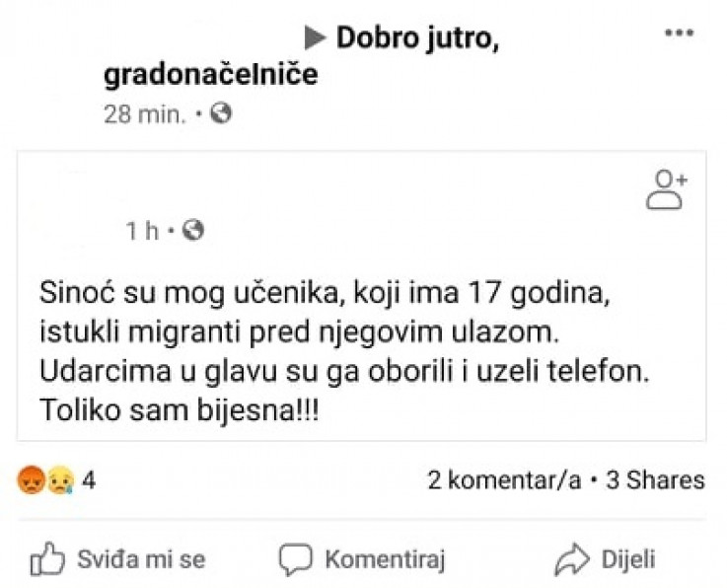The height and width of the screenshot is (588, 727).
Task: Click the speech-bubble comment icon
Action: click(x=295, y=559)
